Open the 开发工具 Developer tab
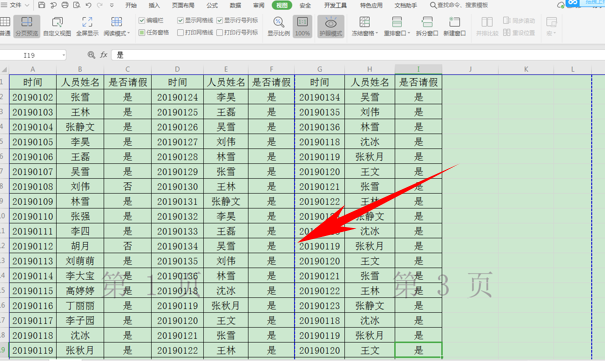Viewport: 605px width, 361px height. pos(335,5)
